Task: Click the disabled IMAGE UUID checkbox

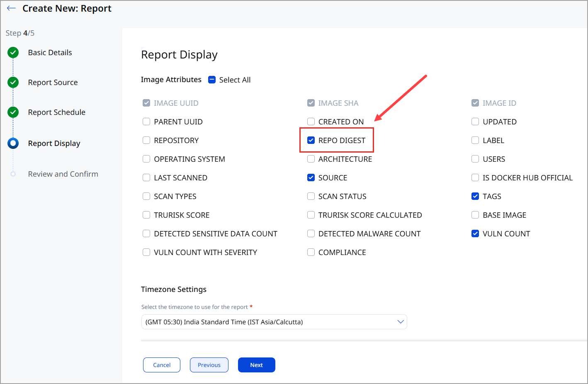Action: tap(146, 103)
